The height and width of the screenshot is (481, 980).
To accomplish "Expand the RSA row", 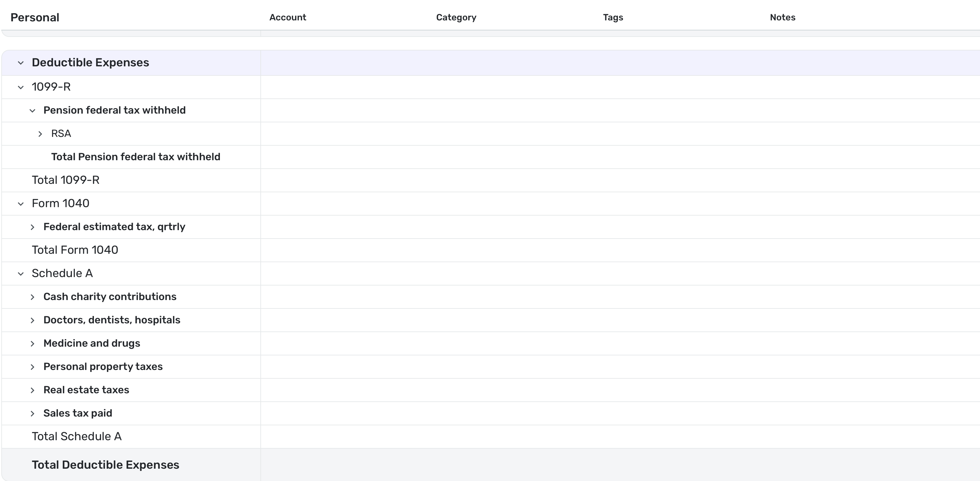I will (40, 134).
